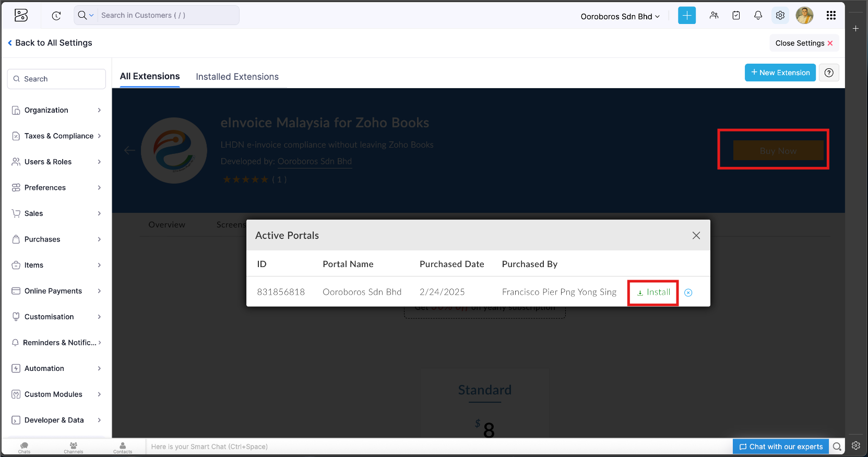Click Chat with our experts button

pyautogui.click(x=781, y=447)
